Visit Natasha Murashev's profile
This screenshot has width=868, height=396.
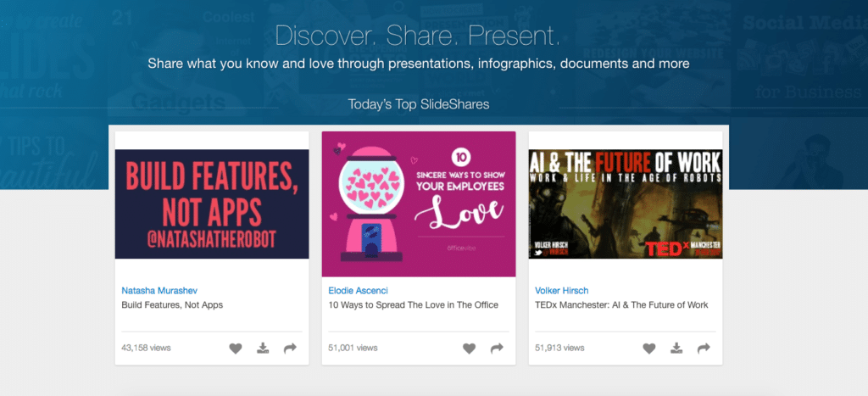point(159,290)
